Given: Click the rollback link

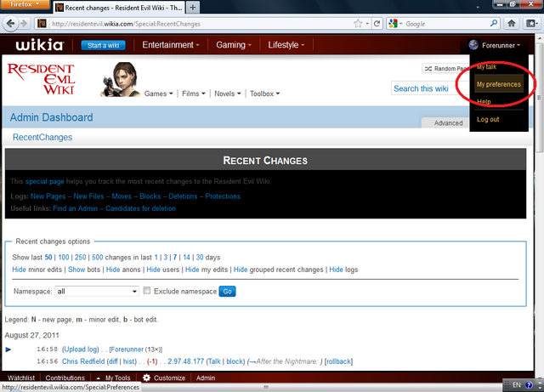Looking at the screenshot, I should click(338, 361).
